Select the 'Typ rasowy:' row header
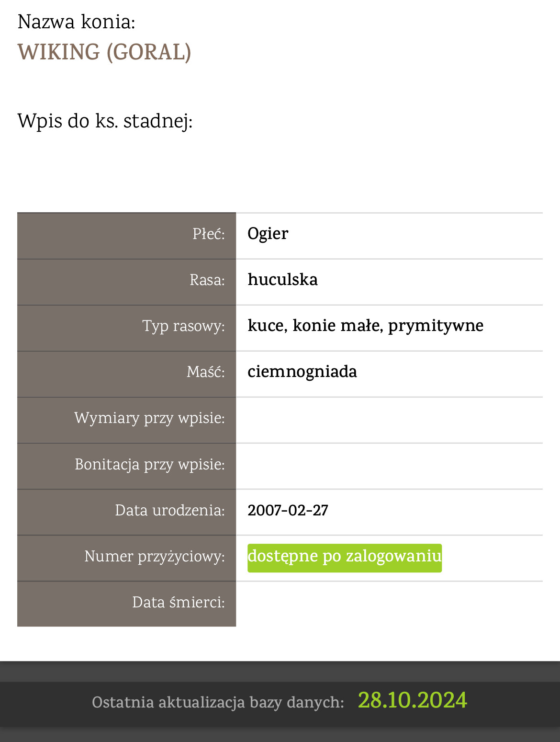The height and width of the screenshot is (742, 560). [x=183, y=326]
